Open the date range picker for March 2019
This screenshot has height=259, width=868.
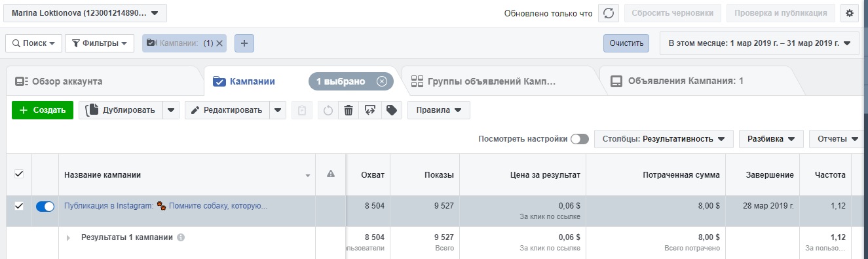click(x=759, y=43)
